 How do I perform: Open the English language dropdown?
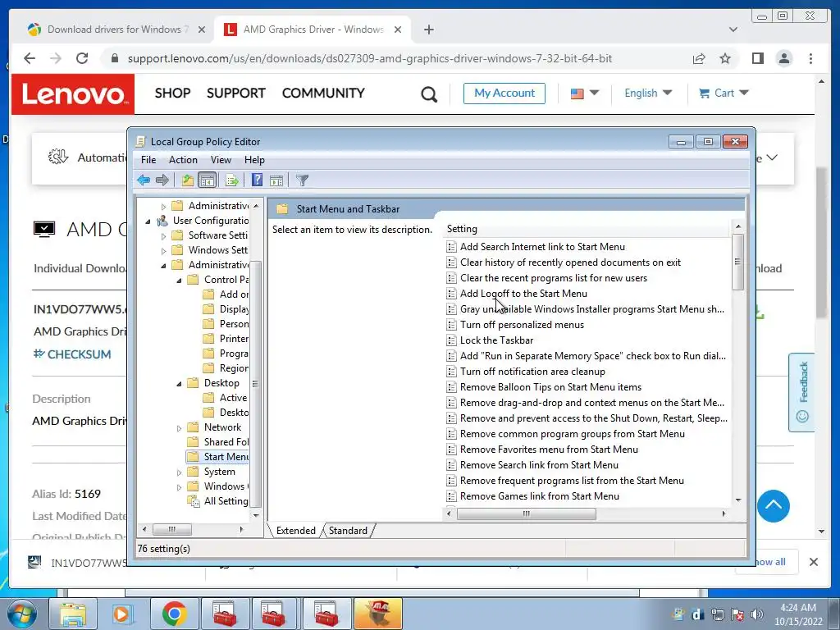(x=648, y=93)
